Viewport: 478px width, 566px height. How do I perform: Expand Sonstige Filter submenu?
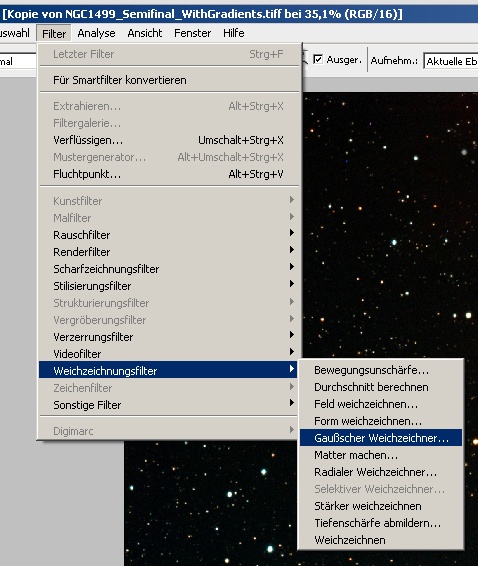[168, 405]
